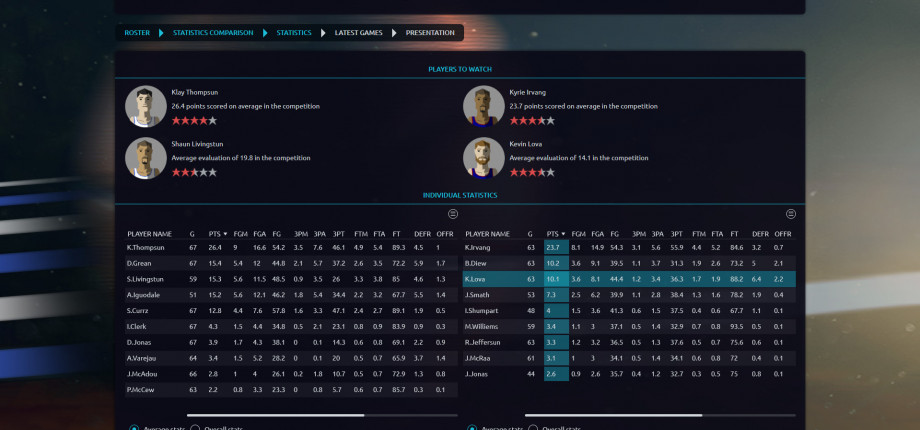Go to the ROSTER tab
This screenshot has width=920, height=430.
(137, 33)
